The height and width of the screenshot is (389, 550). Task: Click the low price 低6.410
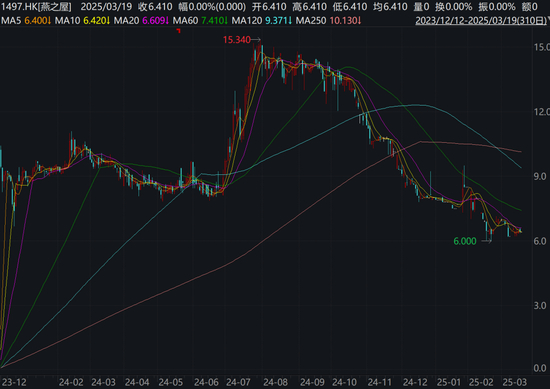click(x=350, y=7)
